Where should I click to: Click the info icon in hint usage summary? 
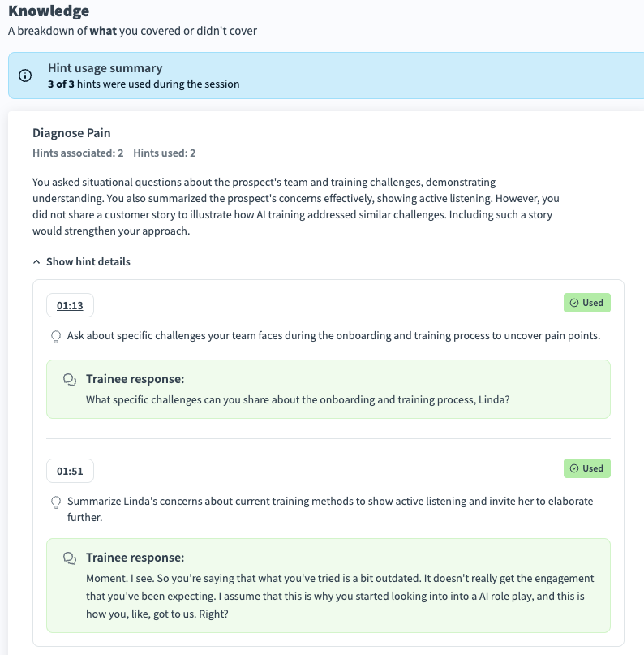tap(25, 76)
